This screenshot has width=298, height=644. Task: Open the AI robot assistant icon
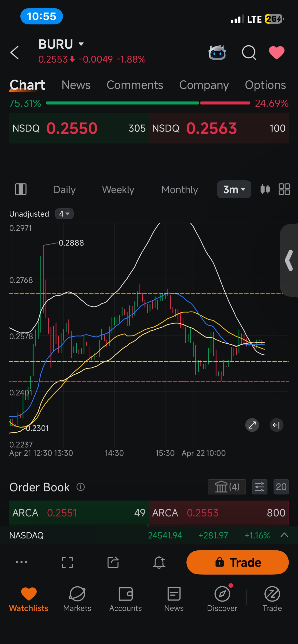(217, 53)
